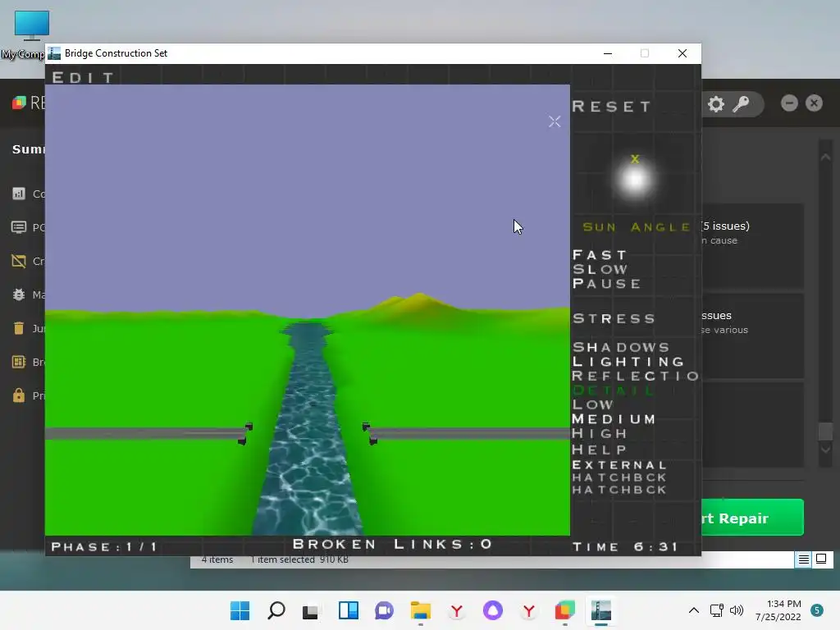Open taskbar Search
The height and width of the screenshot is (630, 840).
pos(276,610)
